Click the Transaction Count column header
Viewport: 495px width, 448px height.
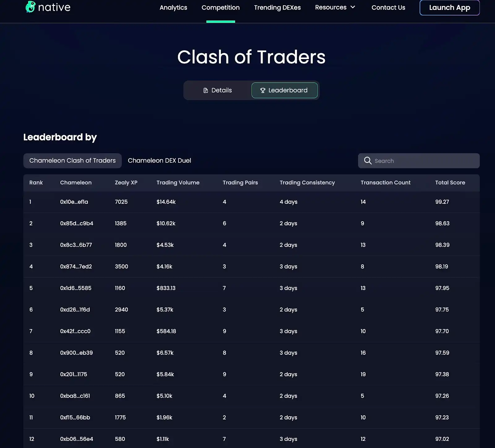coord(385,183)
